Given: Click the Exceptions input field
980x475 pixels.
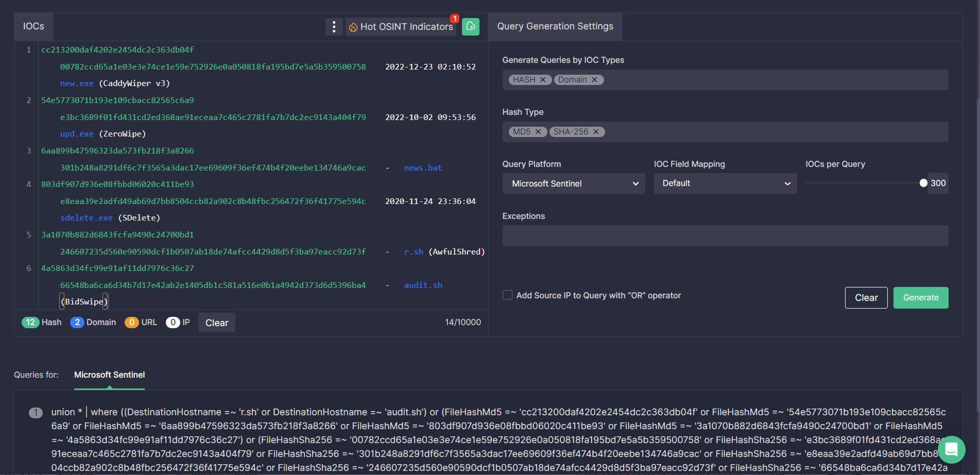Looking at the screenshot, I should coord(725,235).
